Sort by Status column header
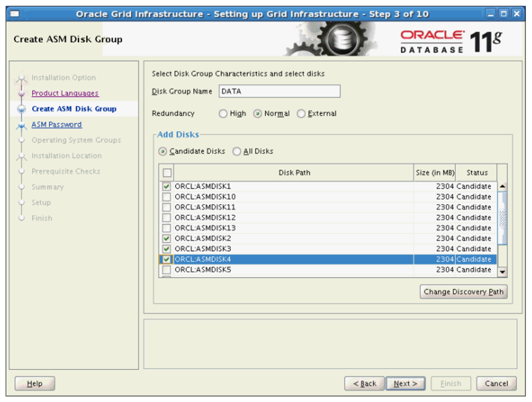The width and height of the screenshot is (532, 402). pyautogui.click(x=477, y=173)
